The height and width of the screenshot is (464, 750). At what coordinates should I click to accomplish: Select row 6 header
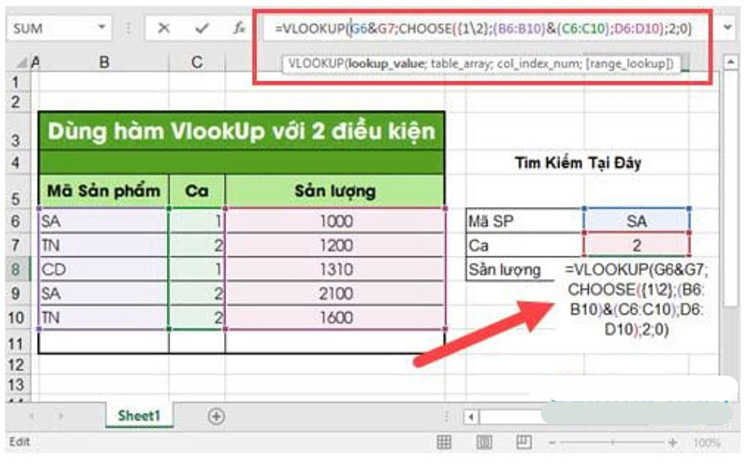(x=16, y=221)
